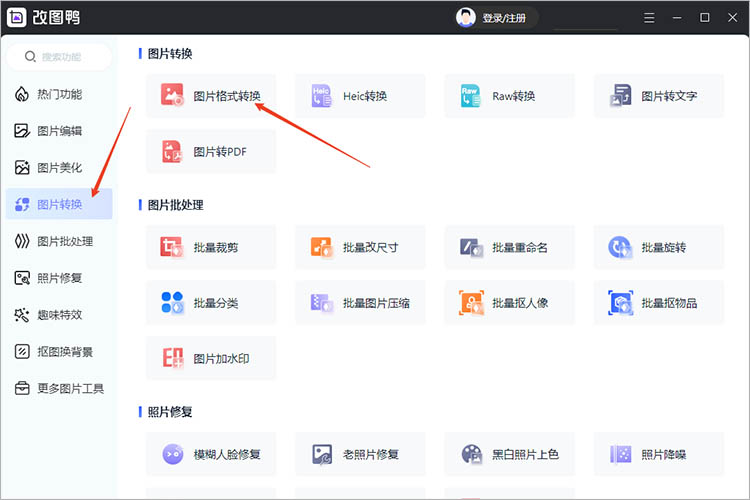Go to 趣味特效 sidebar item
This screenshot has width=750, height=500.
(59, 315)
